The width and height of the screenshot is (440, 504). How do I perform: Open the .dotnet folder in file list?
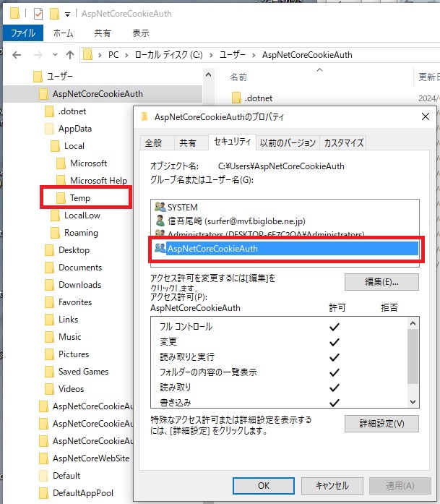coord(258,98)
